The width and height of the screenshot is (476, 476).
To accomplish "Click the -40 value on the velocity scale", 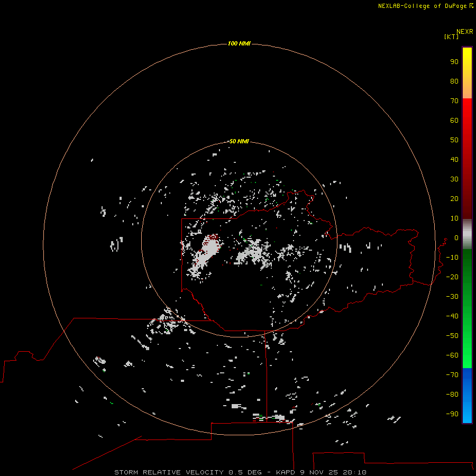I will pyautogui.click(x=452, y=316).
